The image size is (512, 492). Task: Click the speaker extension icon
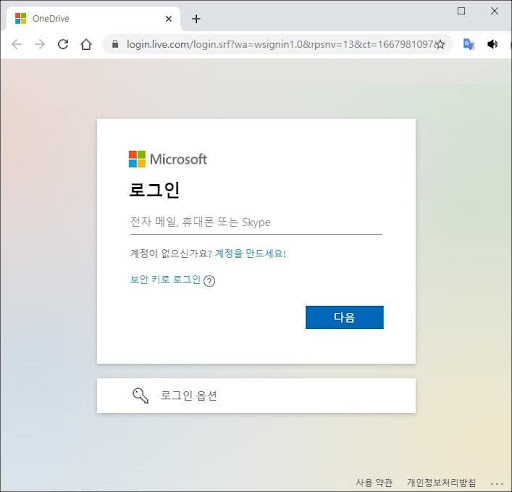[492, 44]
